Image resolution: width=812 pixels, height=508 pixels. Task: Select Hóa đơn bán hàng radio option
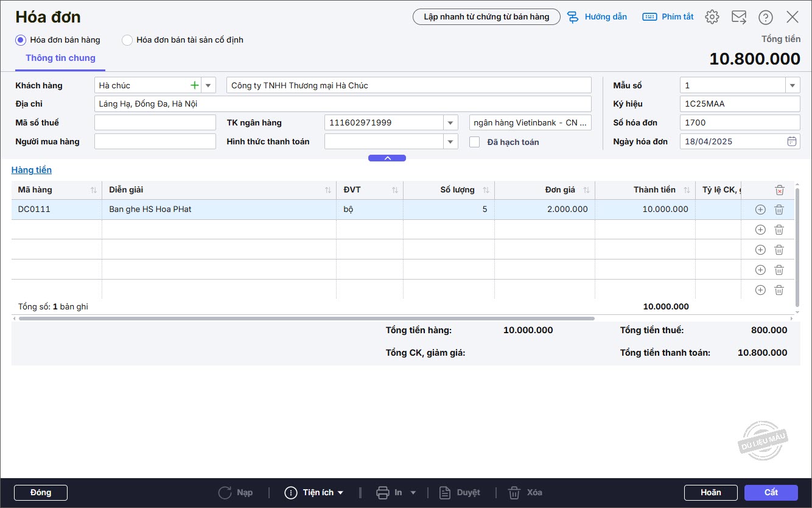click(x=21, y=40)
